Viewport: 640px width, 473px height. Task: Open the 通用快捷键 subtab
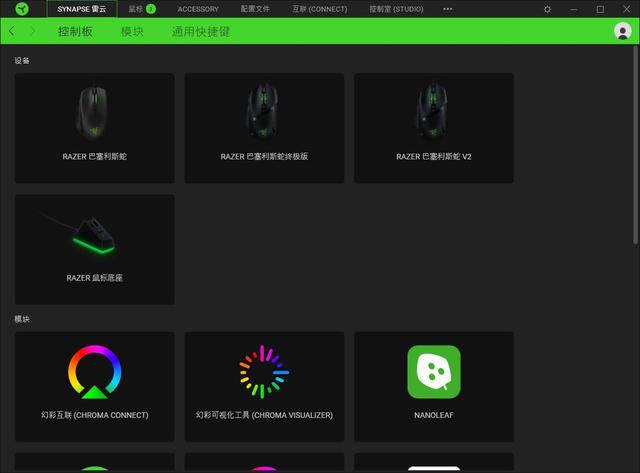(200, 31)
